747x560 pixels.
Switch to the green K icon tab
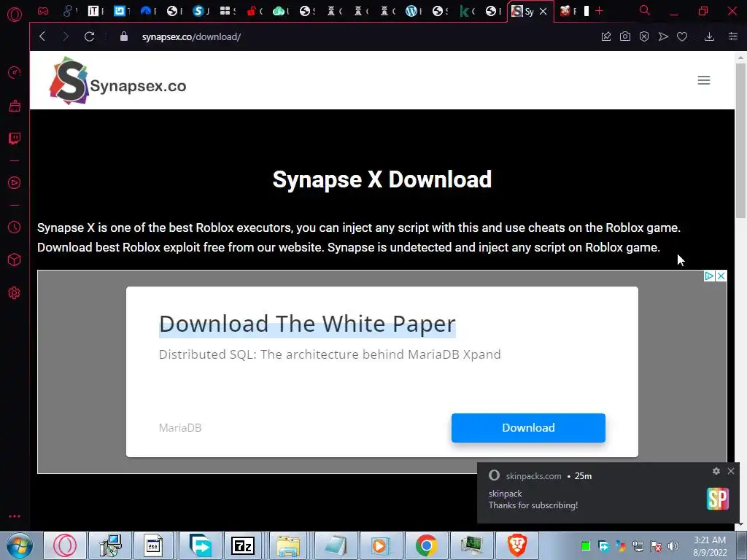[x=466, y=11]
